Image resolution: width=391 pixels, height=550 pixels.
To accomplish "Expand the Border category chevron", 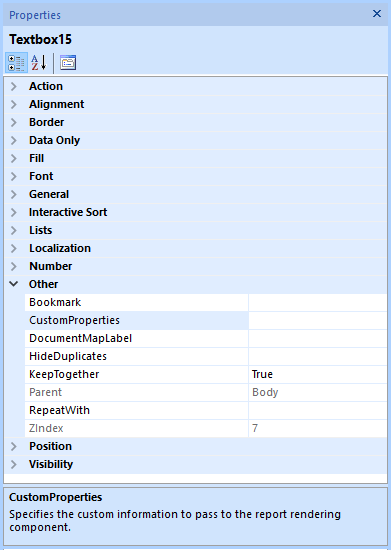I will [x=14, y=122].
